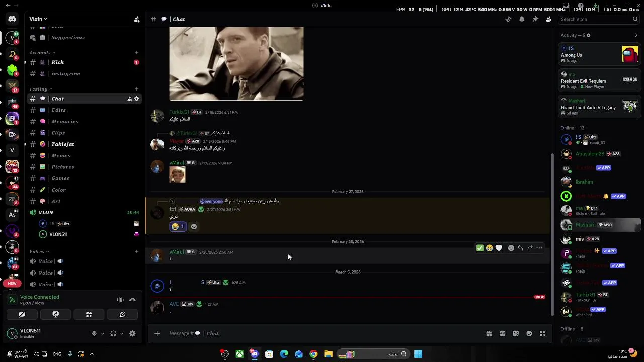Open the Threads icon in channel header

508,19
